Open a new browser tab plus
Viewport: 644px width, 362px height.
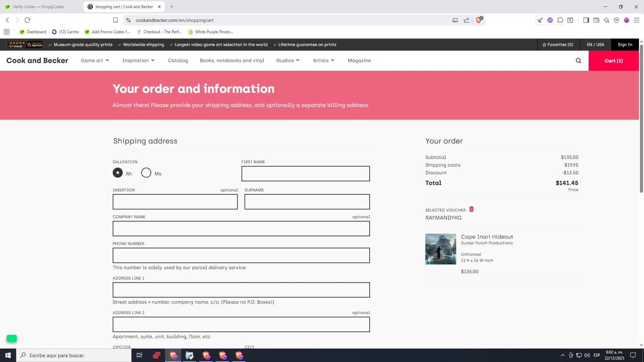point(172,7)
